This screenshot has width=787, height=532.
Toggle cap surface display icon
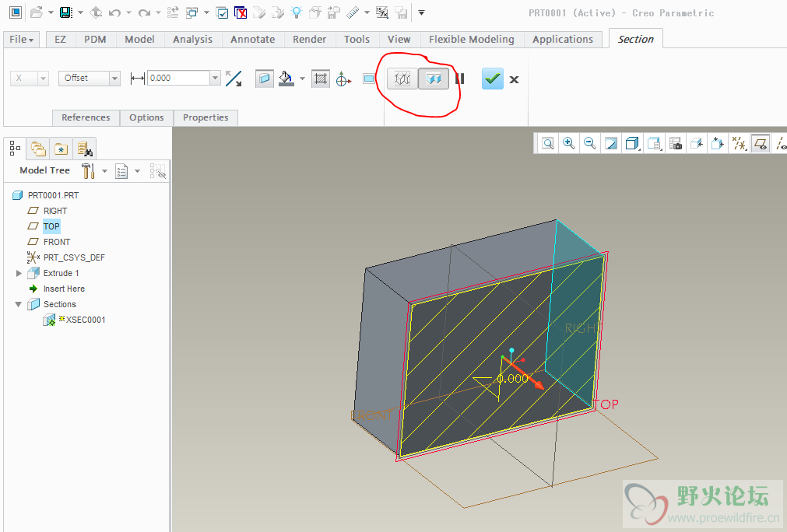coord(264,79)
